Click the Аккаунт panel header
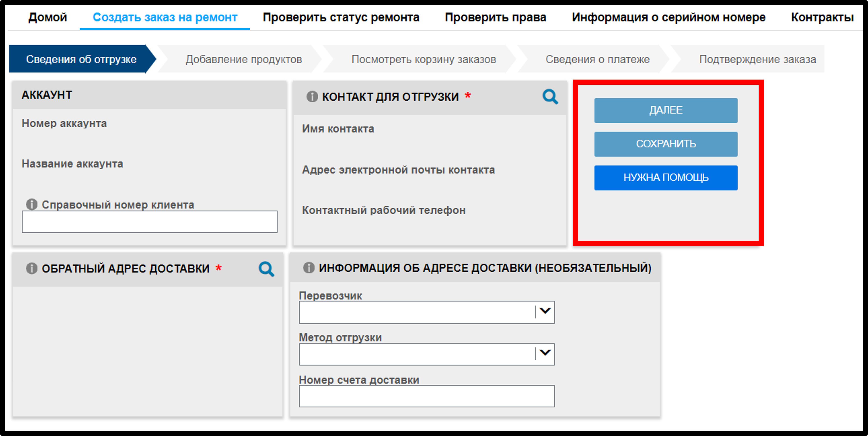This screenshot has height=436, width=868. [149, 95]
